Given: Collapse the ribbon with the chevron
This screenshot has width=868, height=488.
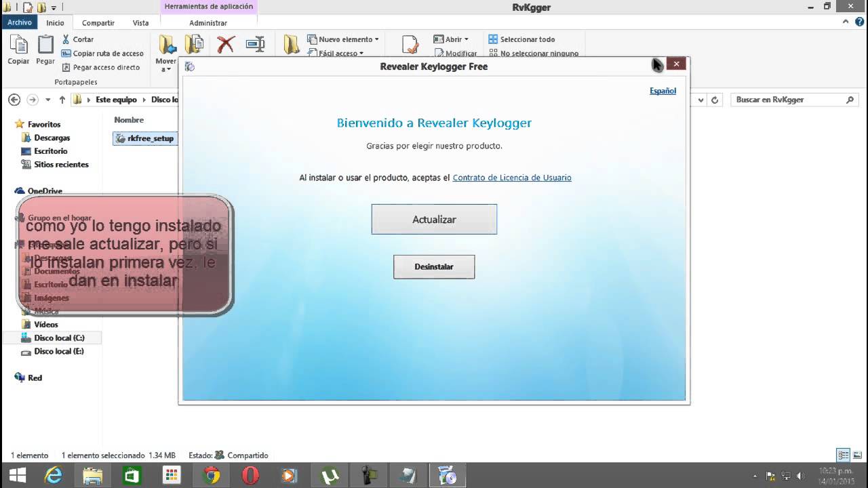Looking at the screenshot, I should coord(846,22).
